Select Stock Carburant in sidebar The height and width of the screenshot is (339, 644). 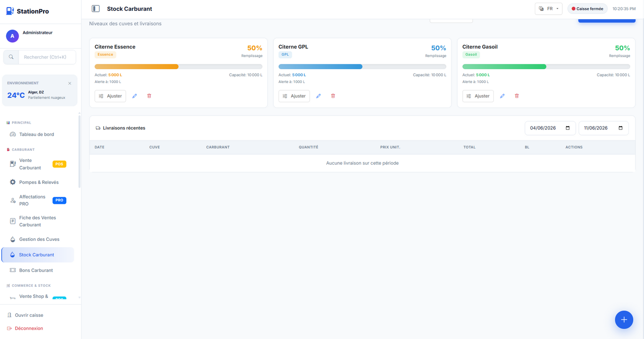click(38, 255)
